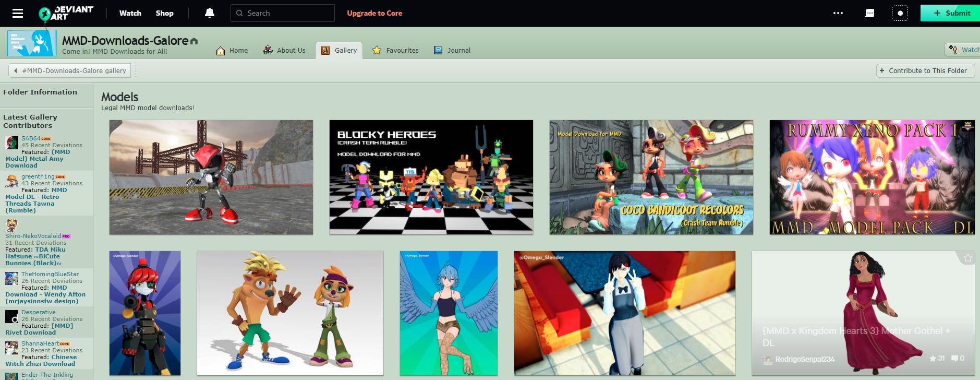Open the TheHomingBlueStar profile link
Screen dimensions: 980x380
[x=50, y=274]
